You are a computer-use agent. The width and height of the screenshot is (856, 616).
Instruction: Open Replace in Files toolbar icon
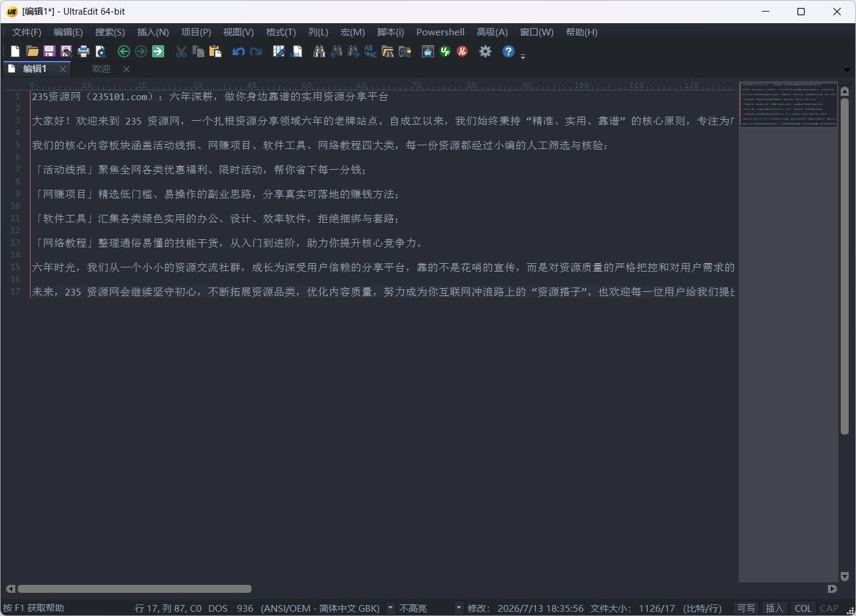[x=405, y=52]
